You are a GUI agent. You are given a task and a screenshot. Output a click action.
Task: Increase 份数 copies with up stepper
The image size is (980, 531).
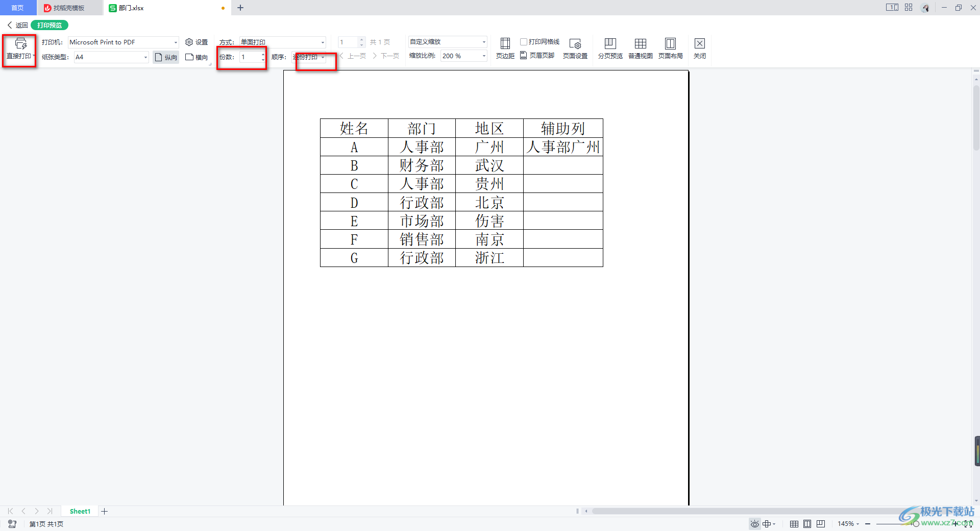263,54
